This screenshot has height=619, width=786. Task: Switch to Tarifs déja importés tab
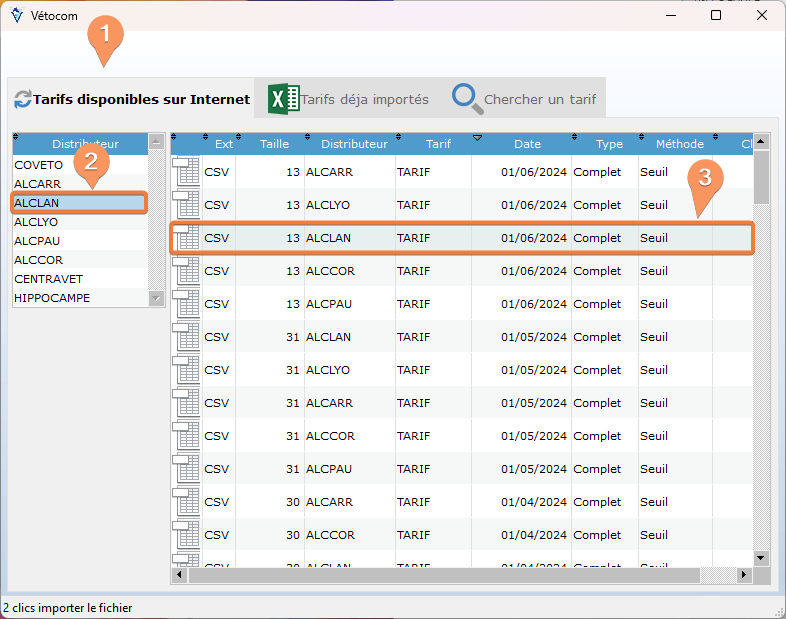(349, 99)
